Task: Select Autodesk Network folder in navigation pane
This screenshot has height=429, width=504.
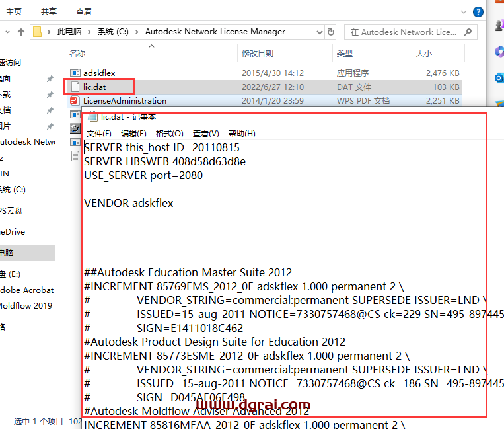Action: (28, 142)
